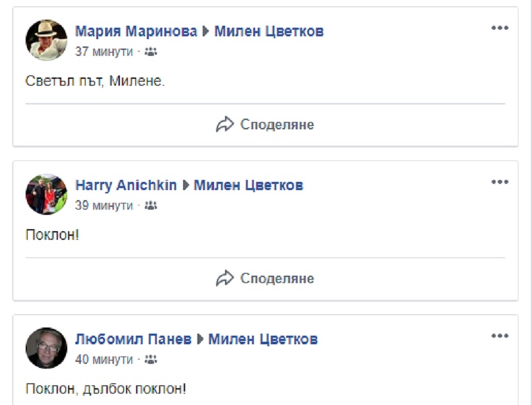Click the 39 минути timestamp

[104, 206]
